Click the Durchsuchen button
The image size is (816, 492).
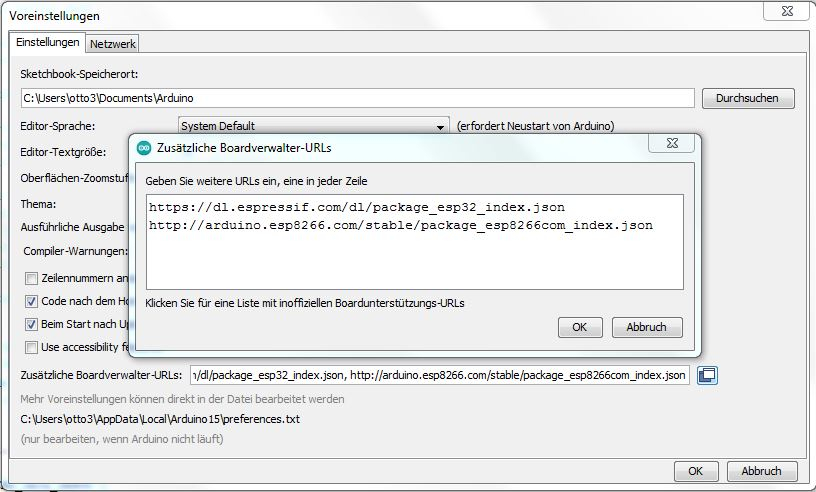click(x=748, y=98)
